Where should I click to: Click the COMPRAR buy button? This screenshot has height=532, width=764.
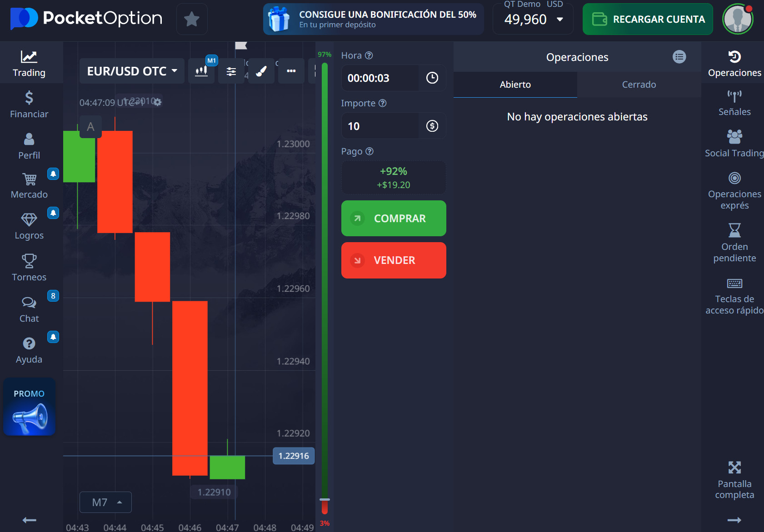tap(394, 218)
